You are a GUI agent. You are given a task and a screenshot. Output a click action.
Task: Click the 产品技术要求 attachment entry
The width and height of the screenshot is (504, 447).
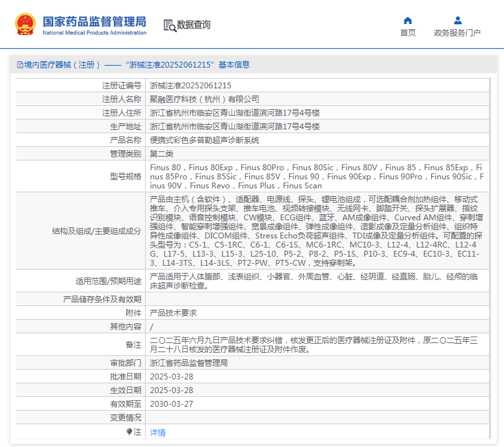173,313
